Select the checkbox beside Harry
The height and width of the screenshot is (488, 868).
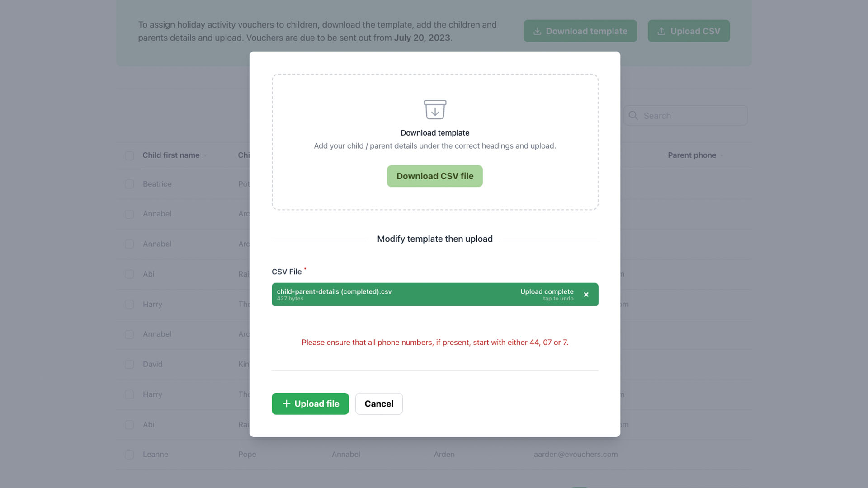click(129, 304)
